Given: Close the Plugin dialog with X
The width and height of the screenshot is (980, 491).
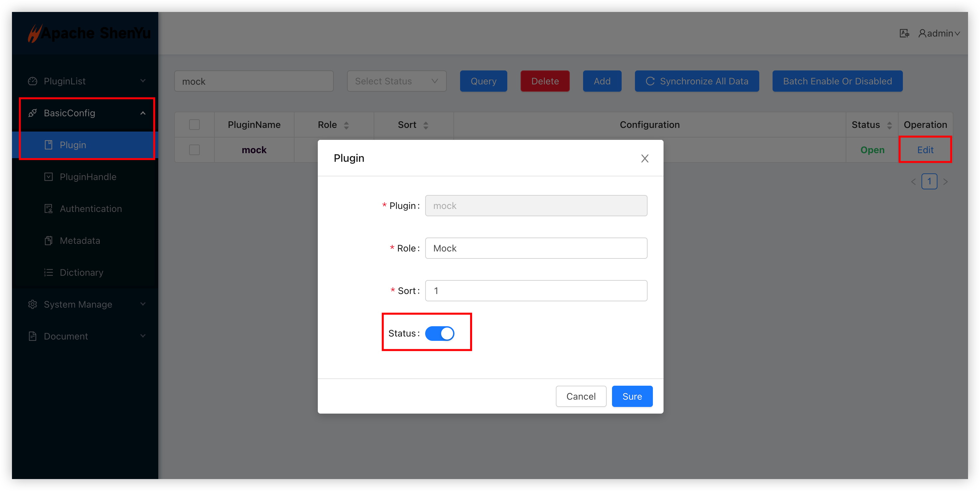Looking at the screenshot, I should (645, 158).
